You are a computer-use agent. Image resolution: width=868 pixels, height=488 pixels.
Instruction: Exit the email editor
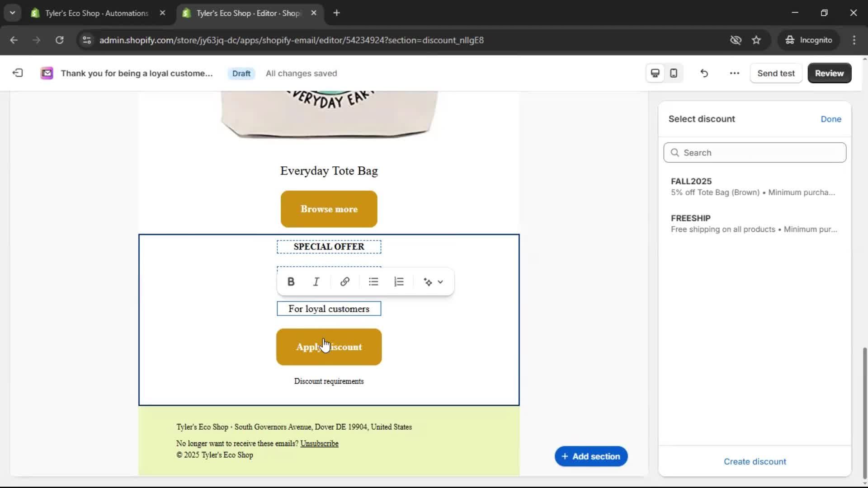(17, 73)
